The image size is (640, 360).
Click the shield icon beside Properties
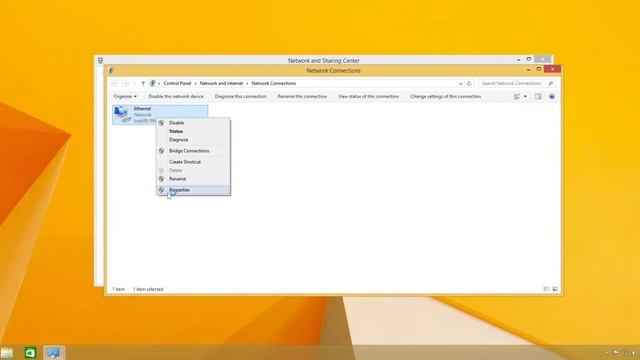[x=162, y=190]
